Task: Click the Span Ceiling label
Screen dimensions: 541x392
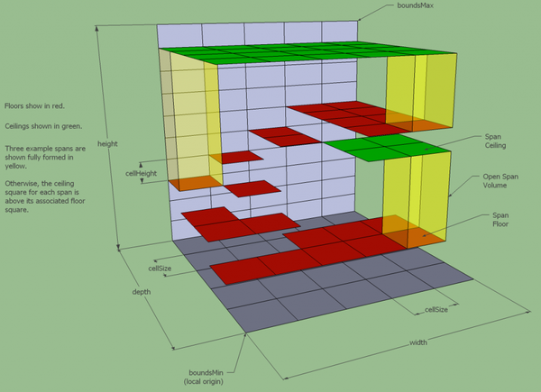Action: click(495, 141)
